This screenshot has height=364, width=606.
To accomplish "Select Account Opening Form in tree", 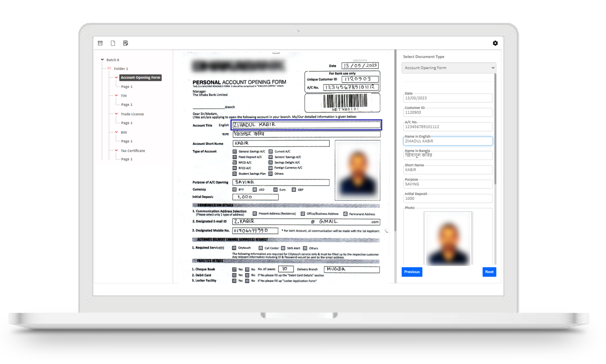I will pos(140,78).
